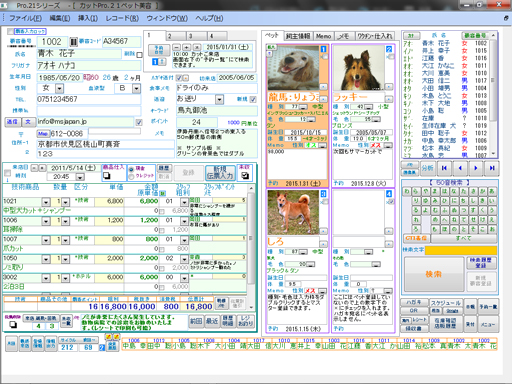512x384 pixels.
Task: Open the item code dropdown for 1021
Action: (46, 202)
